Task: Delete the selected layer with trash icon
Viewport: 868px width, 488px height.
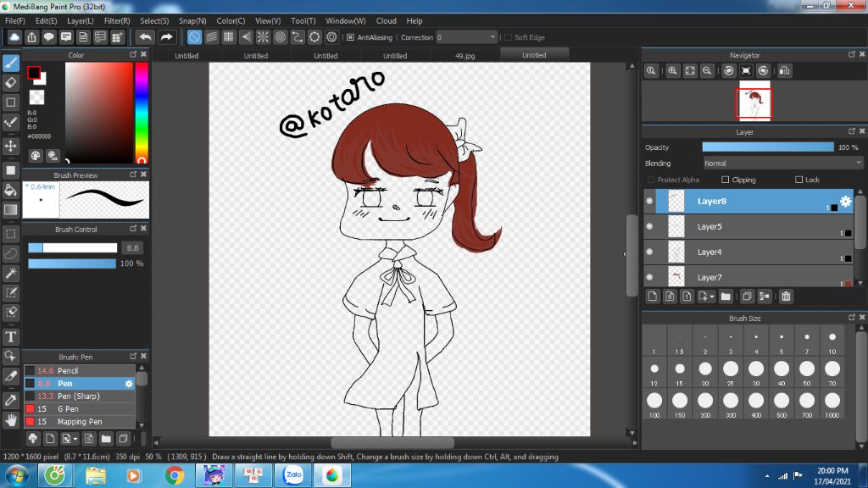Action: (x=786, y=297)
